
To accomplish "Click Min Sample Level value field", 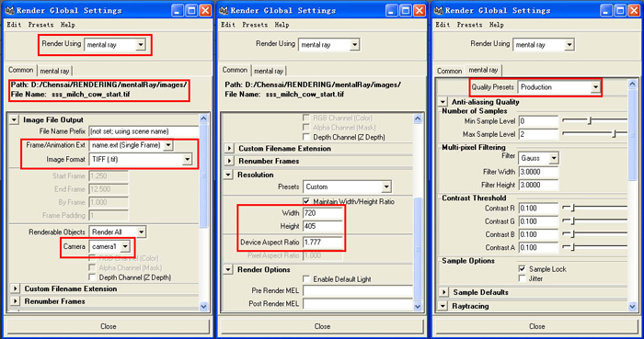I will [x=538, y=121].
